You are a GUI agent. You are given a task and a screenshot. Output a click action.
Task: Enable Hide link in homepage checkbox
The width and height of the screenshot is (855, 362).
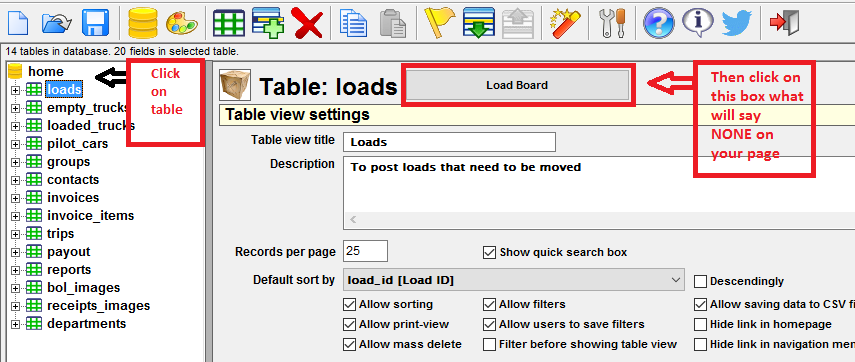pyautogui.click(x=700, y=324)
